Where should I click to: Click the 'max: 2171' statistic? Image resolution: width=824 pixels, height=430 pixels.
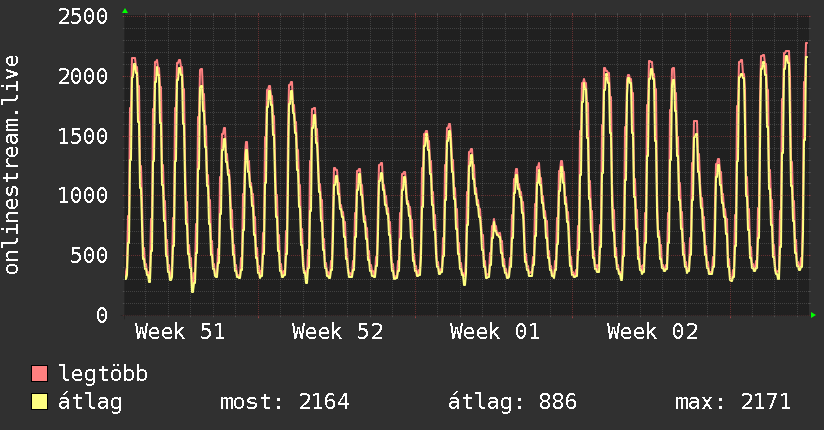[733, 402]
